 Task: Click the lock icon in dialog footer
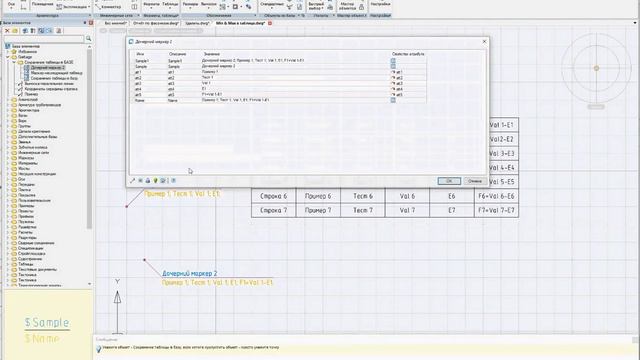click(148, 180)
